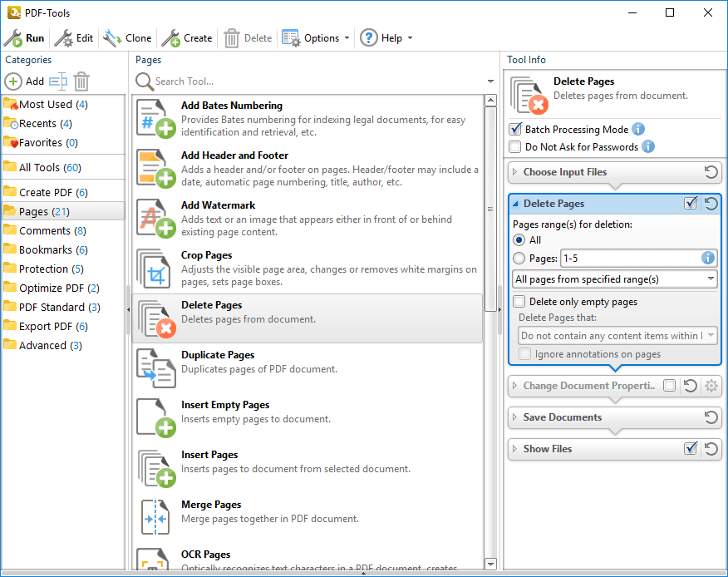The height and width of the screenshot is (577, 728).
Task: Expand the Show Files section
Action: tap(514, 449)
